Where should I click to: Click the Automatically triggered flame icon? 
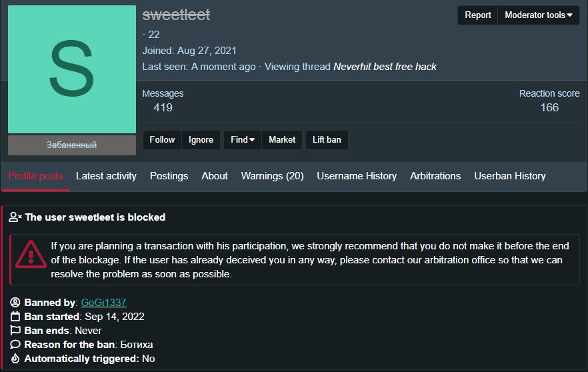pyautogui.click(x=15, y=359)
